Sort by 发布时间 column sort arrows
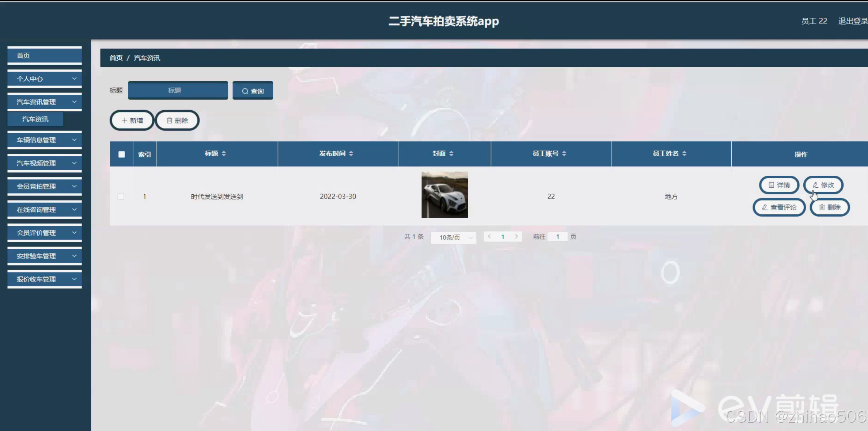 tap(351, 153)
